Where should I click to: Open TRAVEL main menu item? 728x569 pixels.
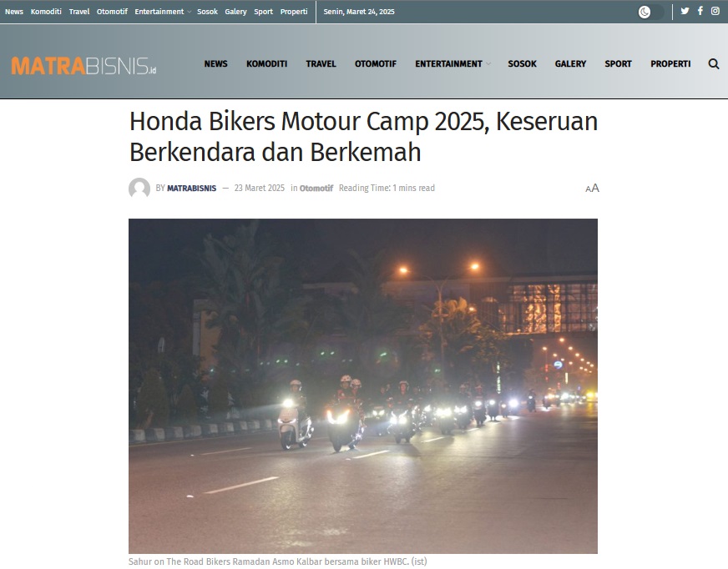321,64
